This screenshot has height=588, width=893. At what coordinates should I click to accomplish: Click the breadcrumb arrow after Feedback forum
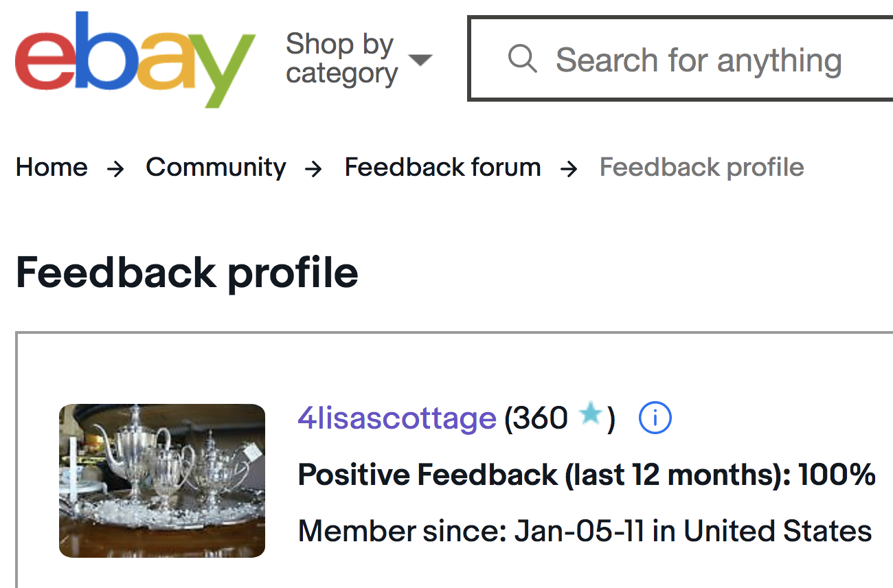click(x=569, y=168)
